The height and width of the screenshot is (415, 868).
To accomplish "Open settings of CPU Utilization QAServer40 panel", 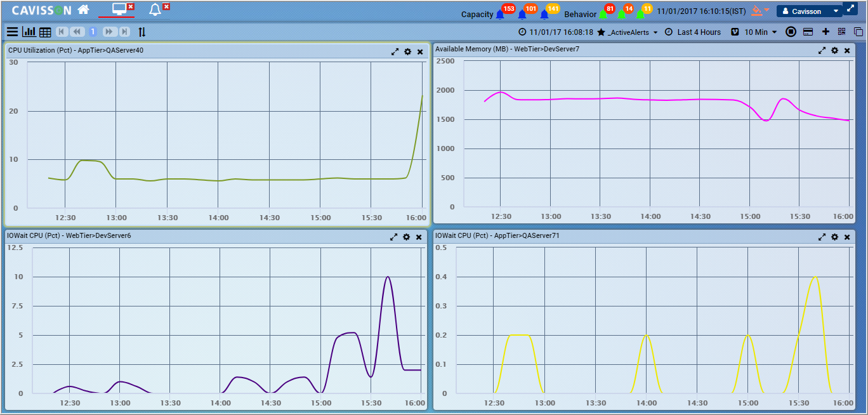I will 407,51.
